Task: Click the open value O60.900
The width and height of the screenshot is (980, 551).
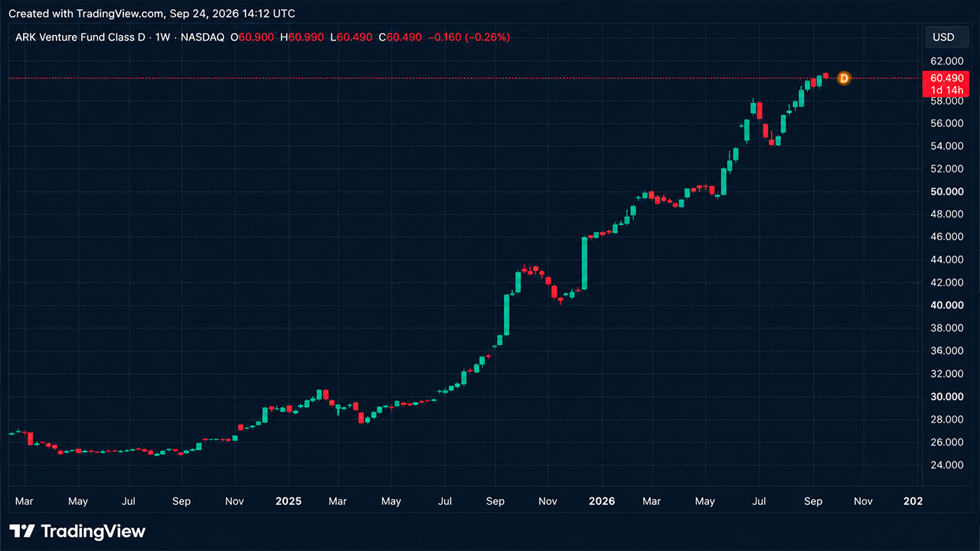Action: (252, 37)
